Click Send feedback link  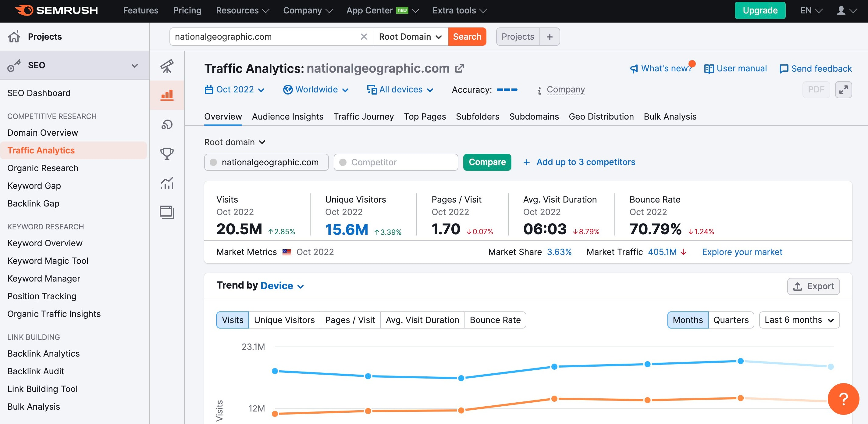[816, 68]
